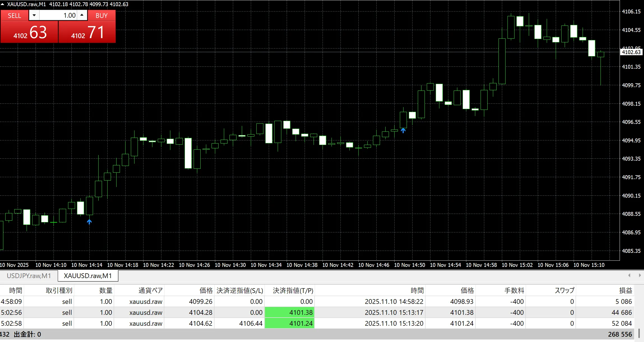Open volume dropdown next to SELL

pyautogui.click(x=34, y=15)
